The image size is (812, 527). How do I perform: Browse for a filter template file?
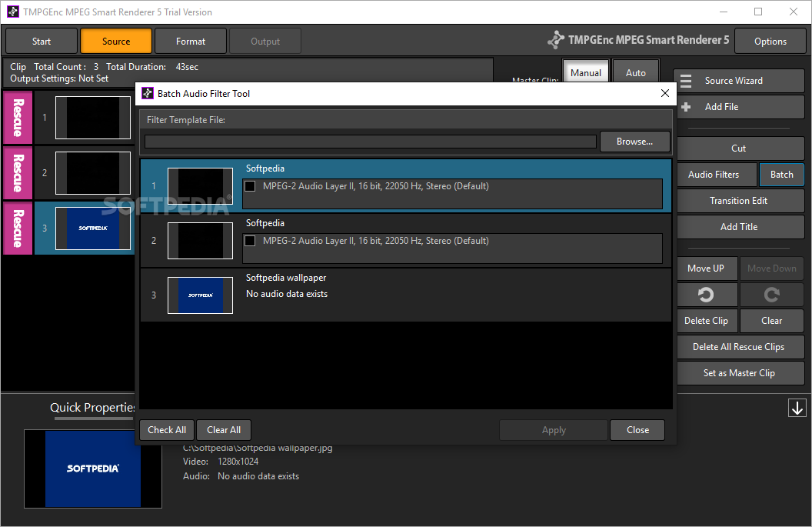point(634,142)
